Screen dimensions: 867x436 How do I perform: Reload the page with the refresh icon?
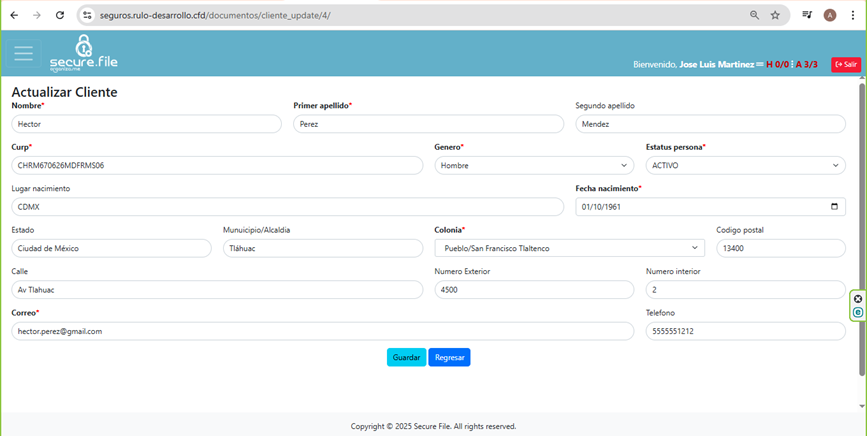pos(60,16)
